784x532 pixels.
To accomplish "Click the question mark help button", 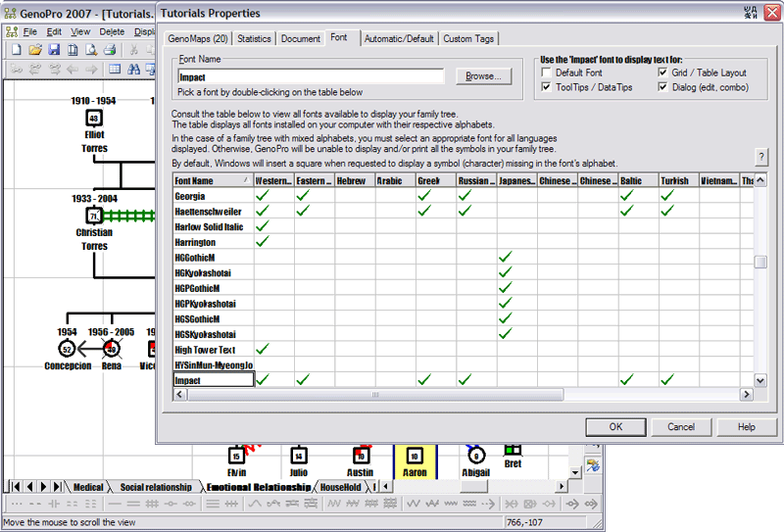I will (x=761, y=157).
